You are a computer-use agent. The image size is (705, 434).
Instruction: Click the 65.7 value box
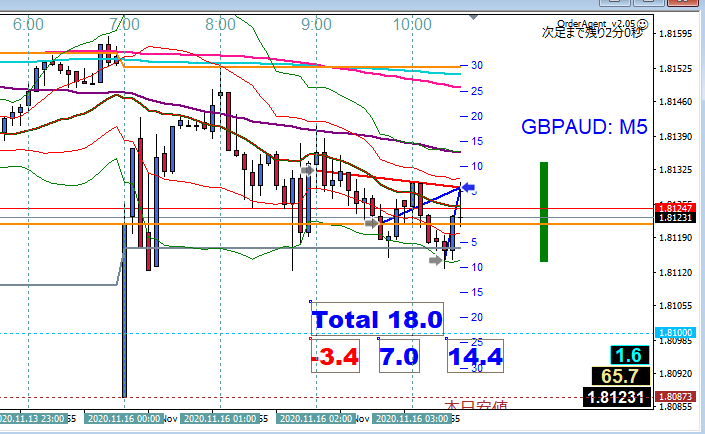(620, 376)
